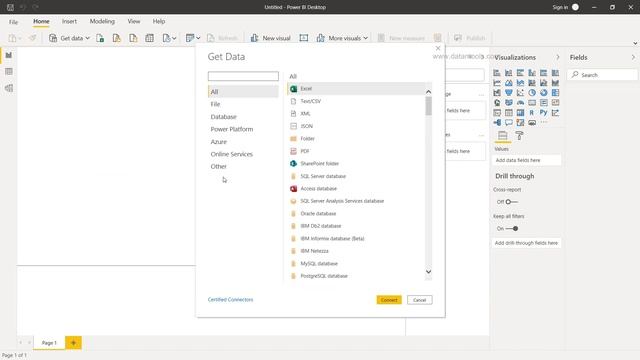Open the Help ribbon tab
This screenshot has width=640, height=360.
pyautogui.click(x=159, y=21)
